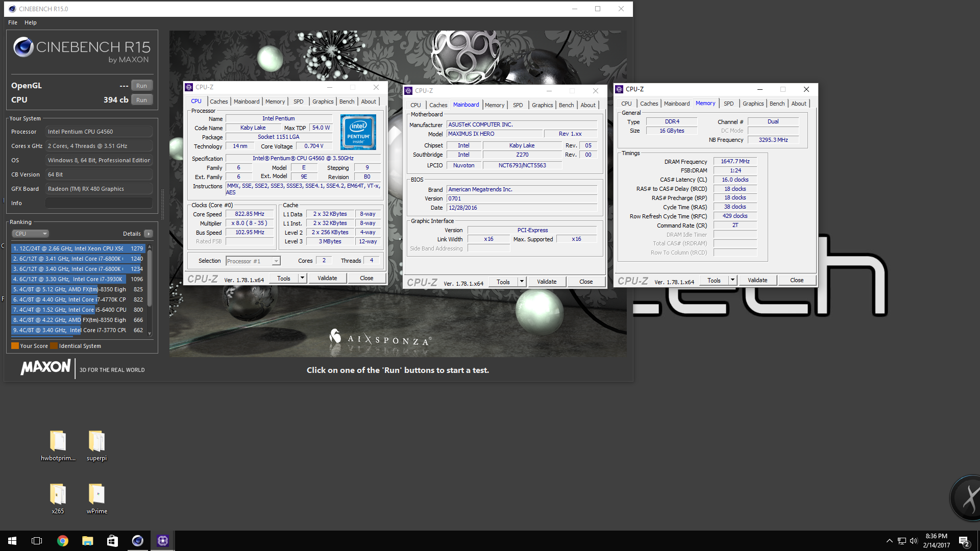Click the CPU-Z icon in Mainboard window title bar
The height and width of the screenshot is (551, 980).
point(408,91)
